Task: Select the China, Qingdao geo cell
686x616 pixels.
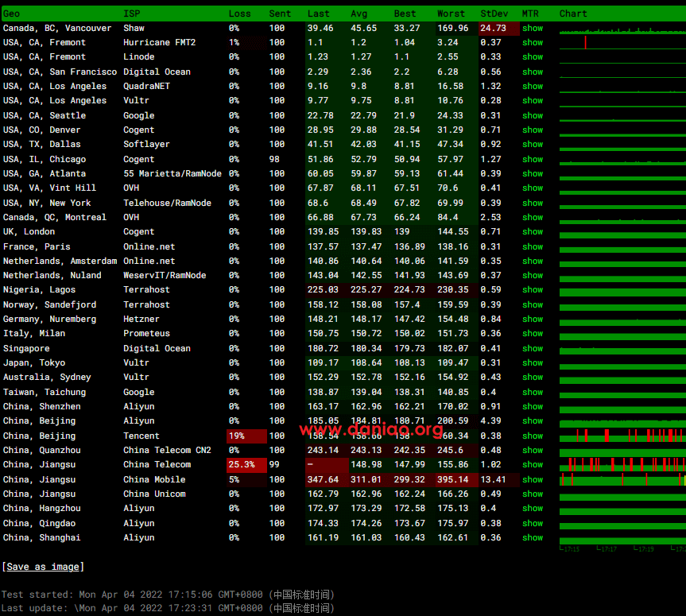Action: click(40, 523)
